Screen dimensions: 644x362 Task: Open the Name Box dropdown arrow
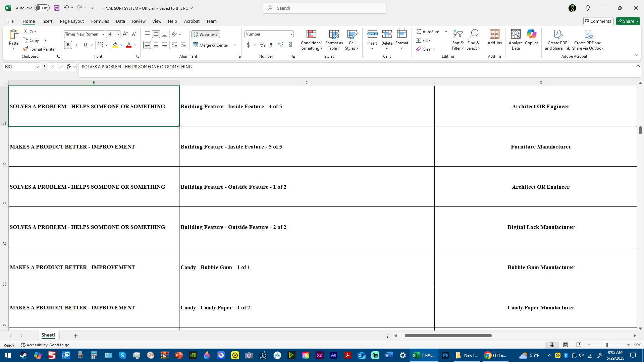point(37,67)
